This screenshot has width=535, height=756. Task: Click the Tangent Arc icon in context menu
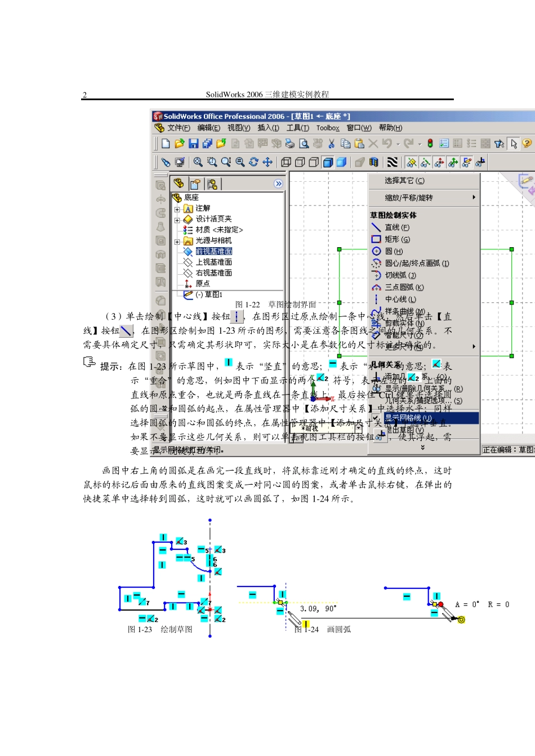[376, 275]
